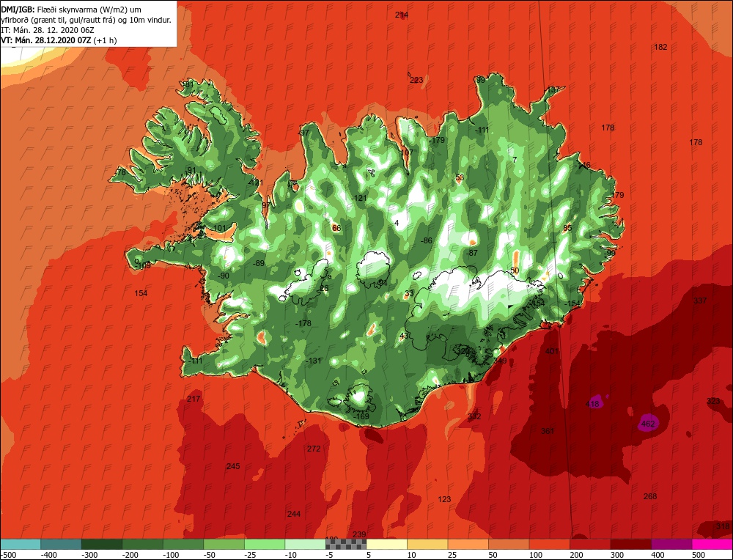Click the value '268' on the map

[x=650, y=496]
